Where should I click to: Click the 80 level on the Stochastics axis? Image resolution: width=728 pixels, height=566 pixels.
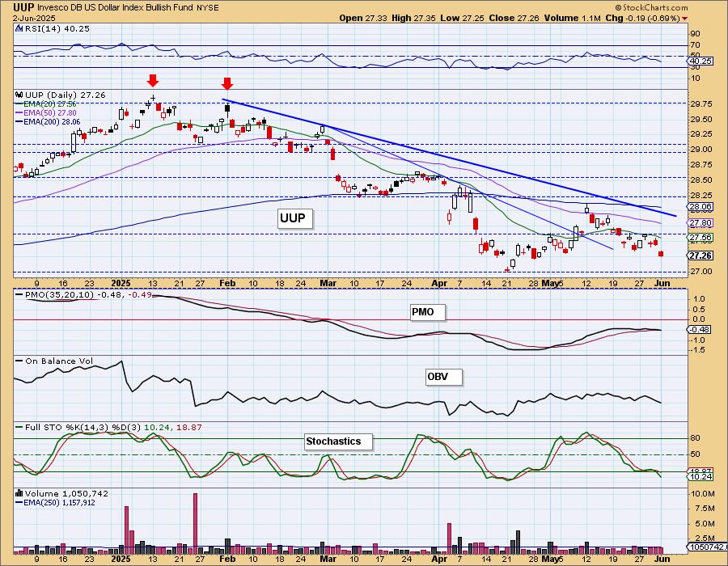point(695,438)
